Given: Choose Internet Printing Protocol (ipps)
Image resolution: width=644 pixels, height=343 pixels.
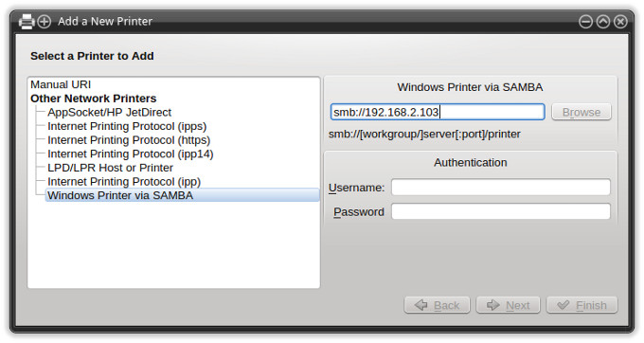Looking at the screenshot, I should tap(127, 127).
